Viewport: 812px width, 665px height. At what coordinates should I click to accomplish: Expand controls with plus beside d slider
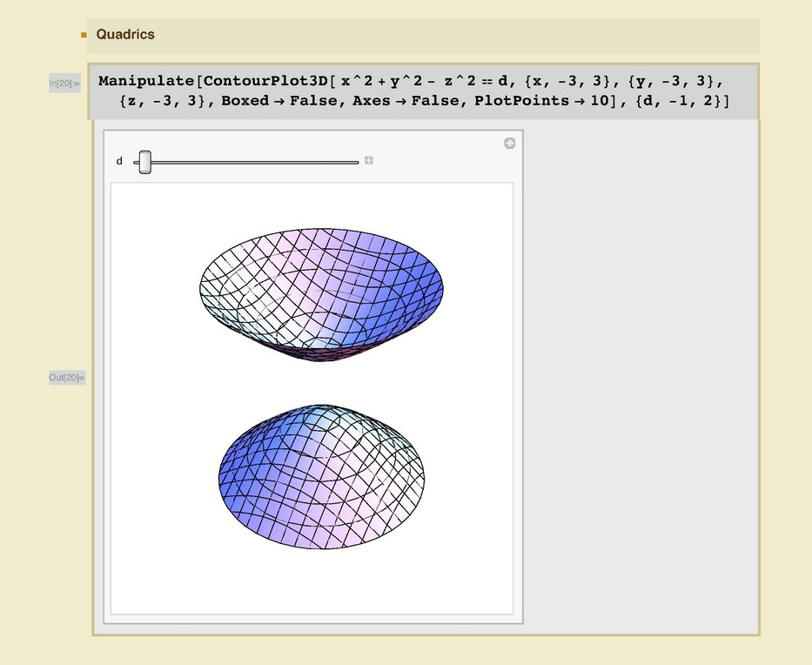coord(369,161)
